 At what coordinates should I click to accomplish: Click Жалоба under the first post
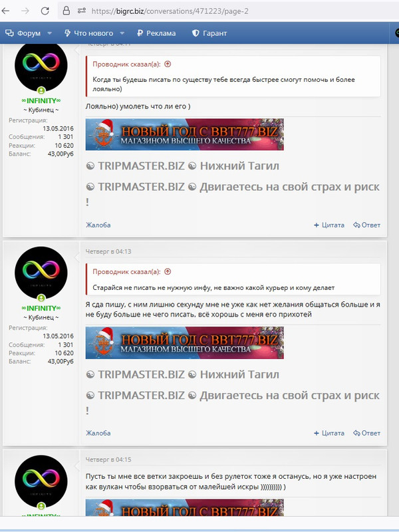tap(98, 225)
